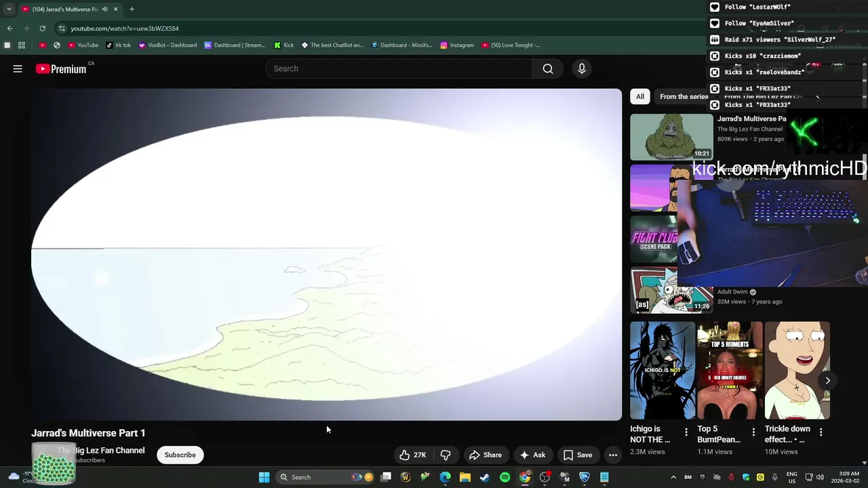The width and height of the screenshot is (868, 488).
Task: Open the Dashboard | Stream... bookmark
Action: [235, 45]
